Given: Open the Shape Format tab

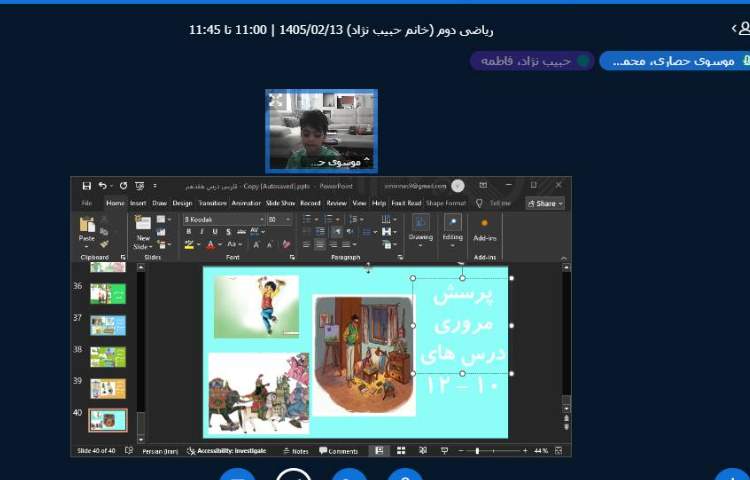Looking at the screenshot, I should click(x=446, y=203).
